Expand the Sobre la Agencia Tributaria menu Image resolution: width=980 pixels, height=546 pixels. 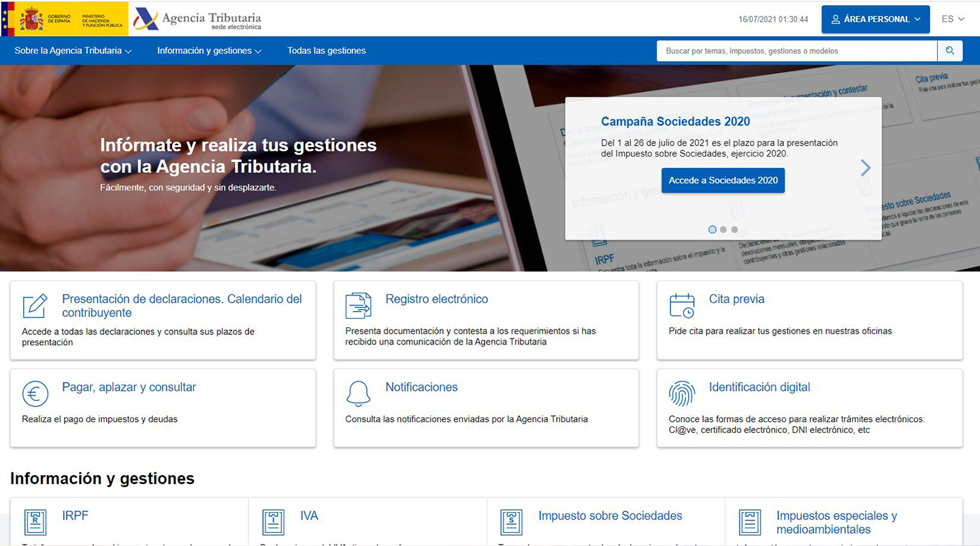(x=73, y=51)
